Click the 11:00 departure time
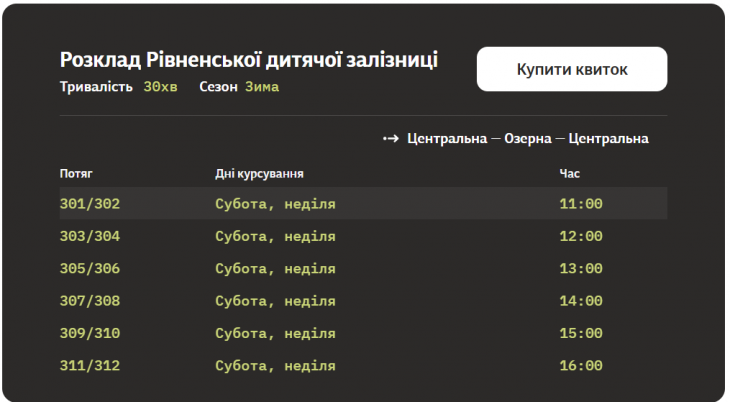The image size is (730, 402). click(x=580, y=204)
